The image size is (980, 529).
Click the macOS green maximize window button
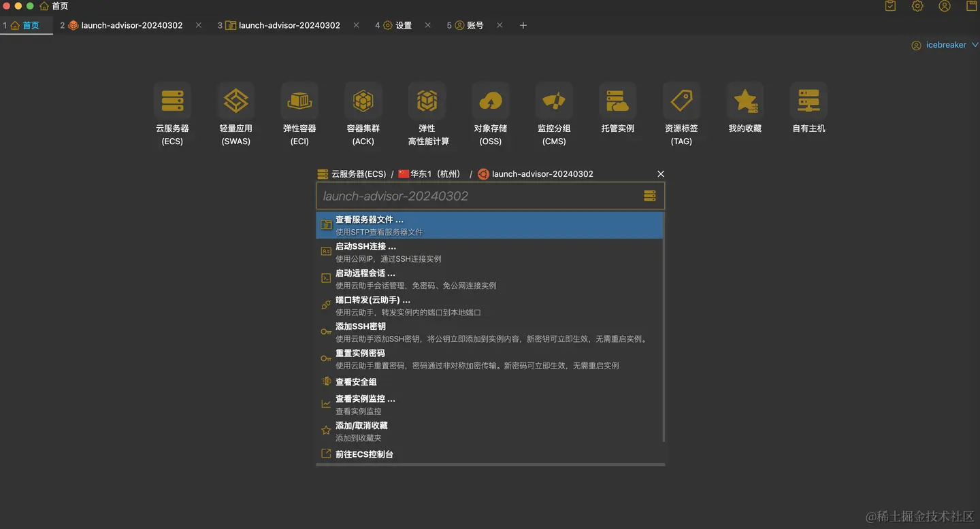point(30,5)
